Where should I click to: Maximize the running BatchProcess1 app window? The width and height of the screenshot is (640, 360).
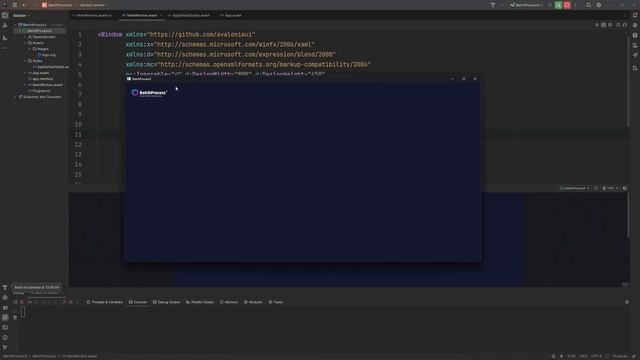click(463, 79)
